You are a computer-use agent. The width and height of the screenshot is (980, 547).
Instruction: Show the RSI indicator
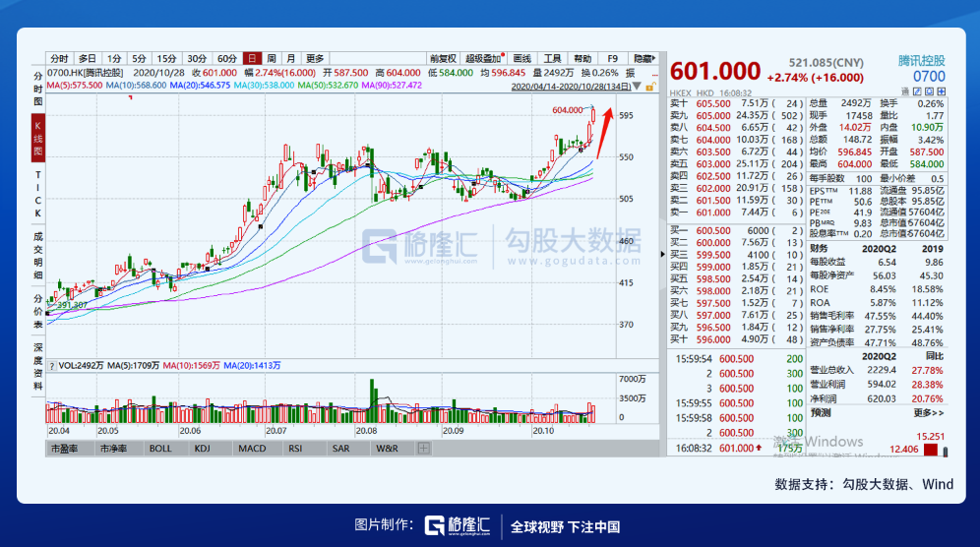[295, 449]
